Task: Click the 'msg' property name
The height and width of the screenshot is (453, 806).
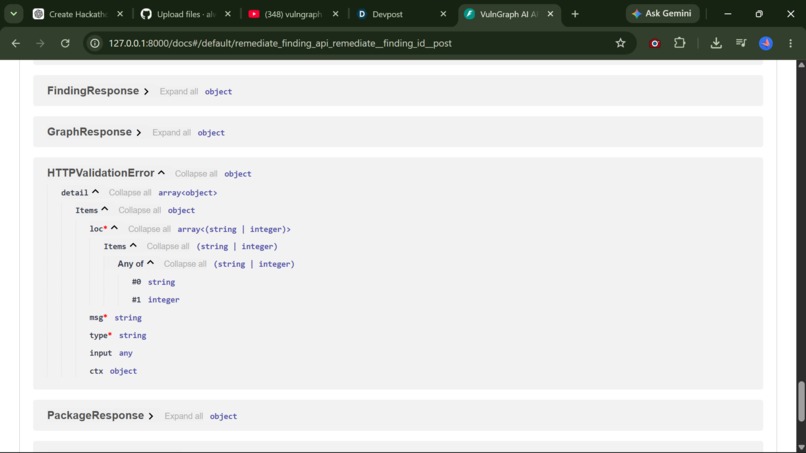Action: pos(96,318)
